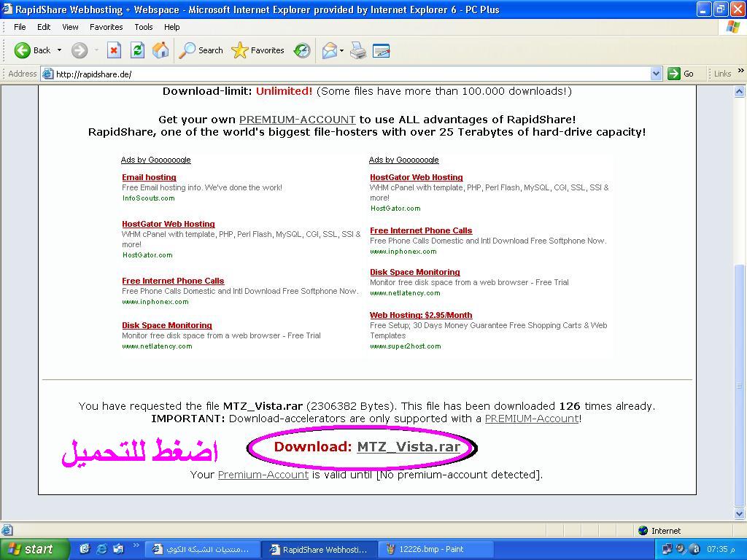Open left column Disk Space Monitoring ad

(x=167, y=325)
